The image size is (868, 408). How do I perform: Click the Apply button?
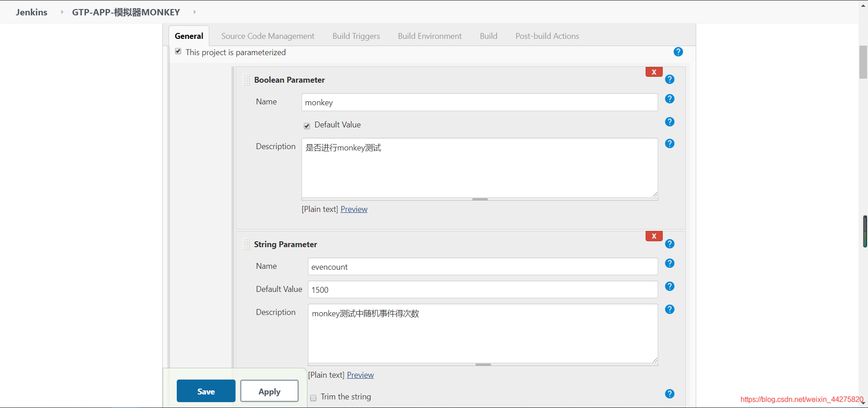(269, 391)
